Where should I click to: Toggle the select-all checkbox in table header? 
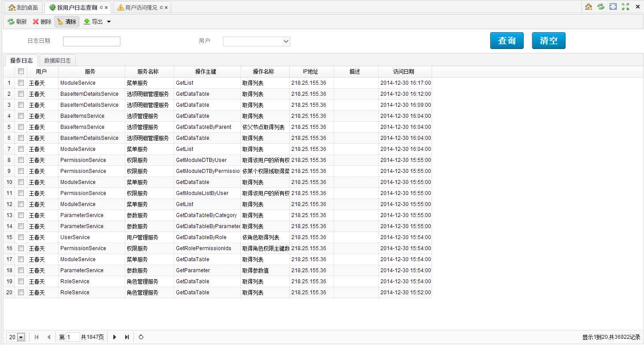point(21,71)
